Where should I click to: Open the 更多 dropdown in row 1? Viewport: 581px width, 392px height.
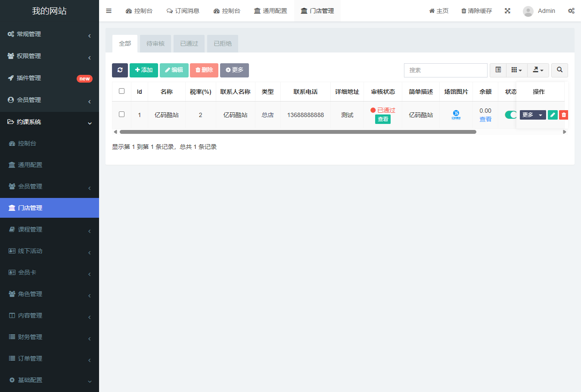[x=533, y=115]
